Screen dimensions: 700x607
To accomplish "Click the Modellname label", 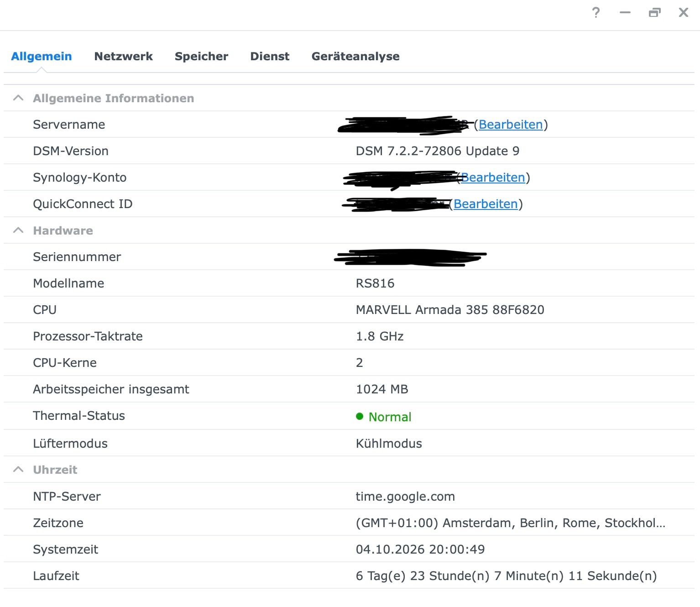I will pos(68,283).
